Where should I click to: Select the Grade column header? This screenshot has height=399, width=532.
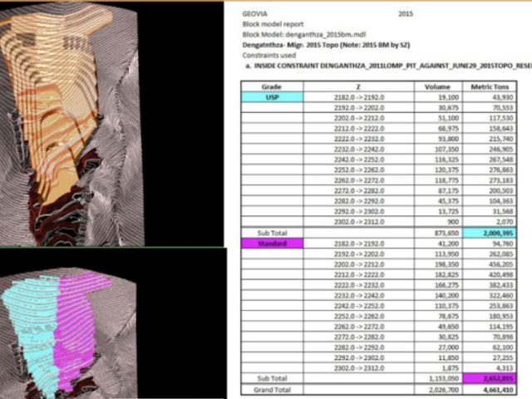coord(272,86)
